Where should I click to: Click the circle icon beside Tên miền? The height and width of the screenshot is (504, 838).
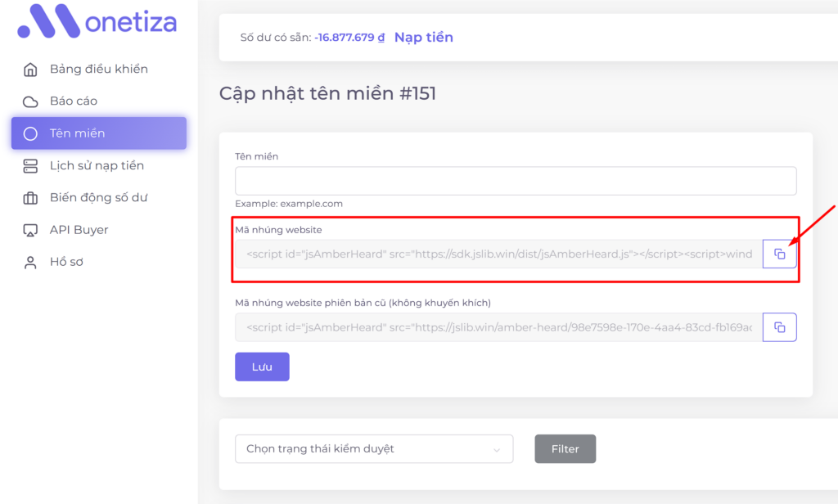coord(30,133)
